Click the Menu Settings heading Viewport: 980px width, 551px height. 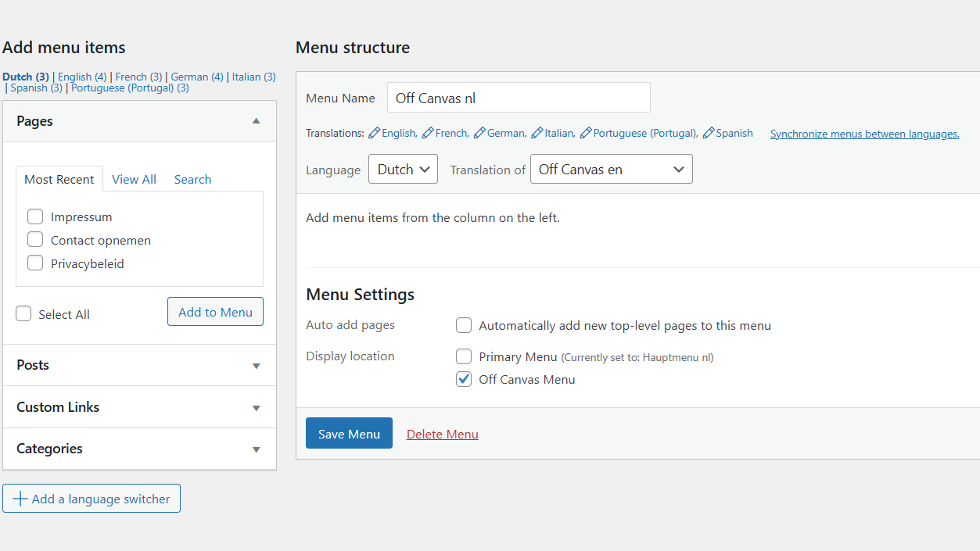[361, 295]
